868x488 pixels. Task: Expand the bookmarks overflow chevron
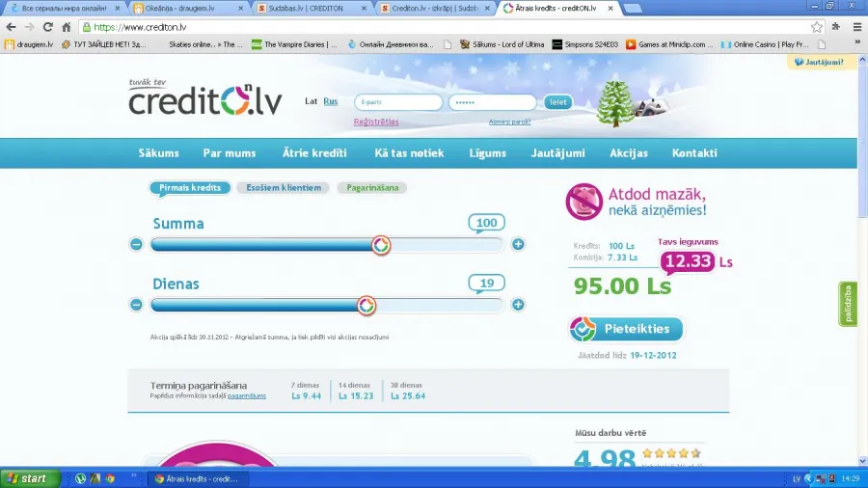tap(857, 42)
